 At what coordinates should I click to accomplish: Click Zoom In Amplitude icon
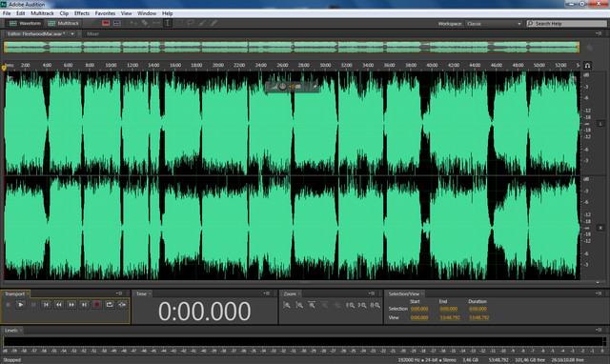click(287, 305)
